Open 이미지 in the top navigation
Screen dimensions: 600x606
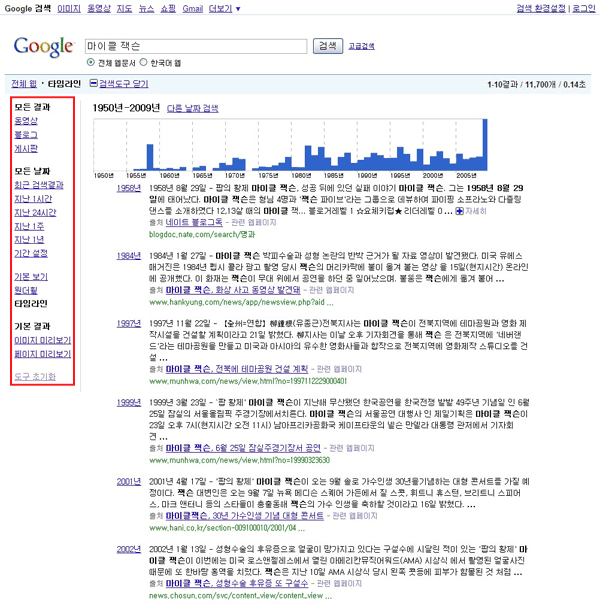click(69, 9)
